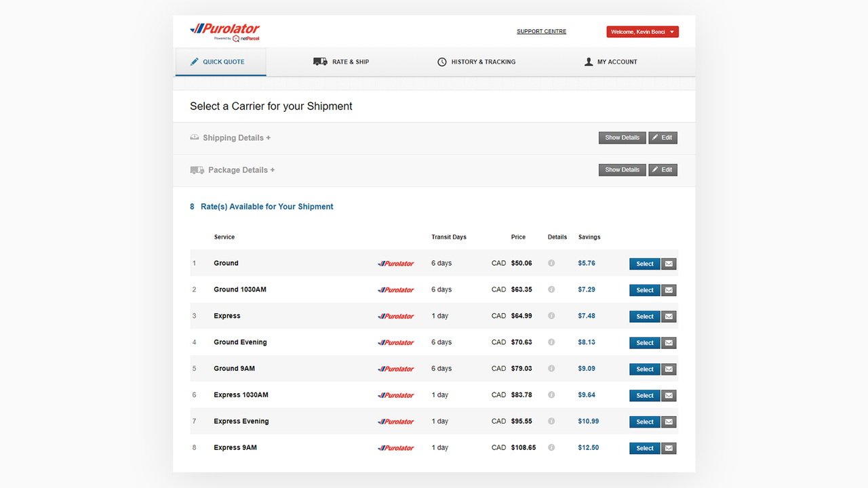Image resolution: width=868 pixels, height=488 pixels.
Task: Open the Welcome, Kevin Bonci account dropdown
Action: coord(642,32)
